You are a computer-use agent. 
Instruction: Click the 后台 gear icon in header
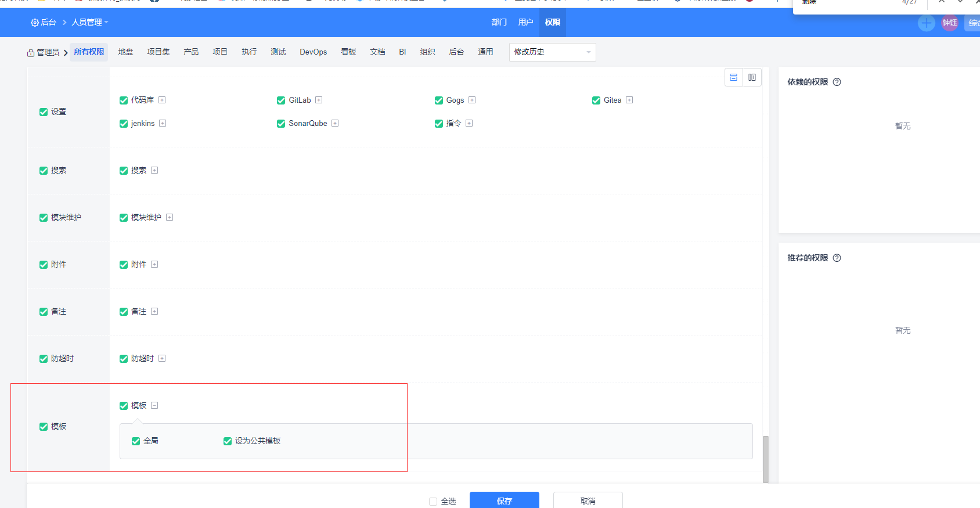pos(35,23)
